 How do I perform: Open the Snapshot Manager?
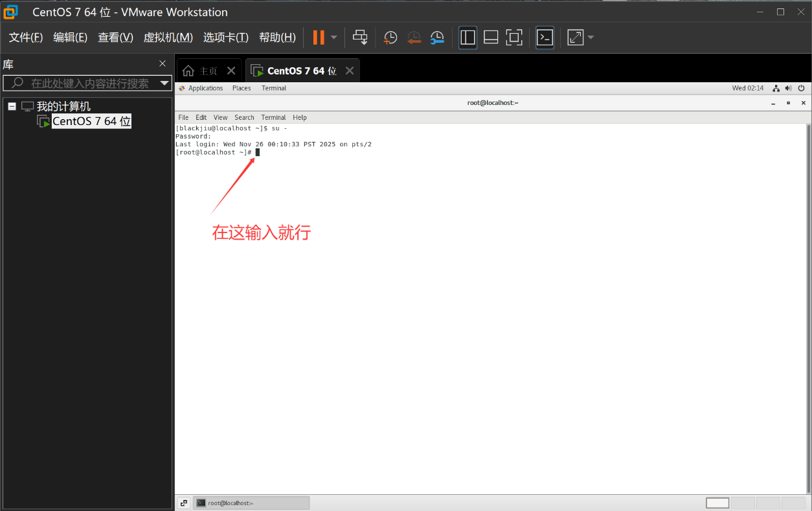pos(437,37)
